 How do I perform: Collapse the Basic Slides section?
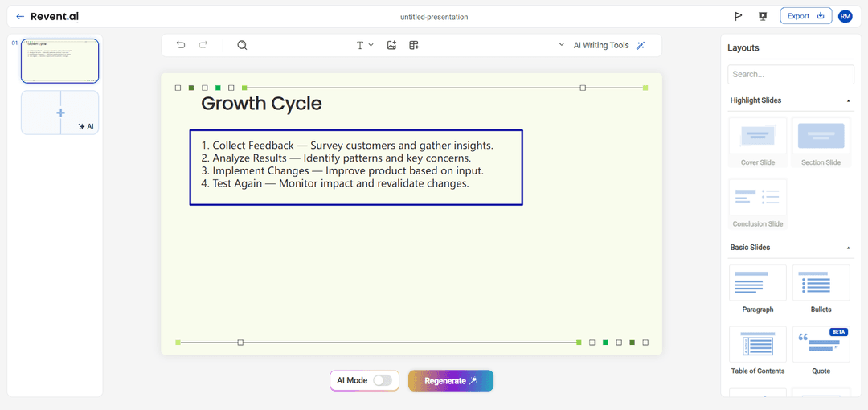tap(848, 248)
